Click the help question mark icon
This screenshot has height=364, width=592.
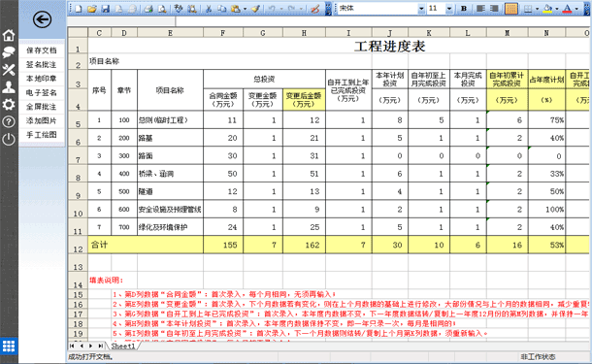coord(9,122)
